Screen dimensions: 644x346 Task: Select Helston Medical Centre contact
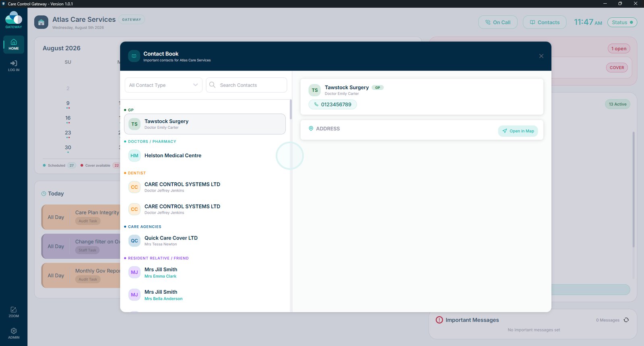click(205, 156)
